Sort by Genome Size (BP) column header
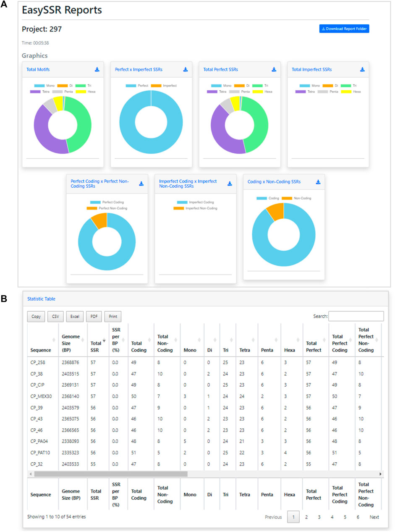The height and width of the screenshot is (532, 395). click(x=73, y=340)
